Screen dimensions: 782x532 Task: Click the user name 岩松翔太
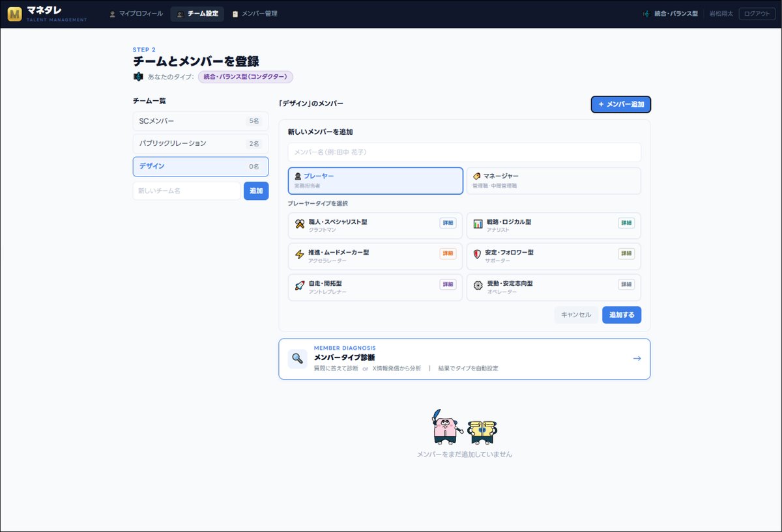click(x=721, y=14)
